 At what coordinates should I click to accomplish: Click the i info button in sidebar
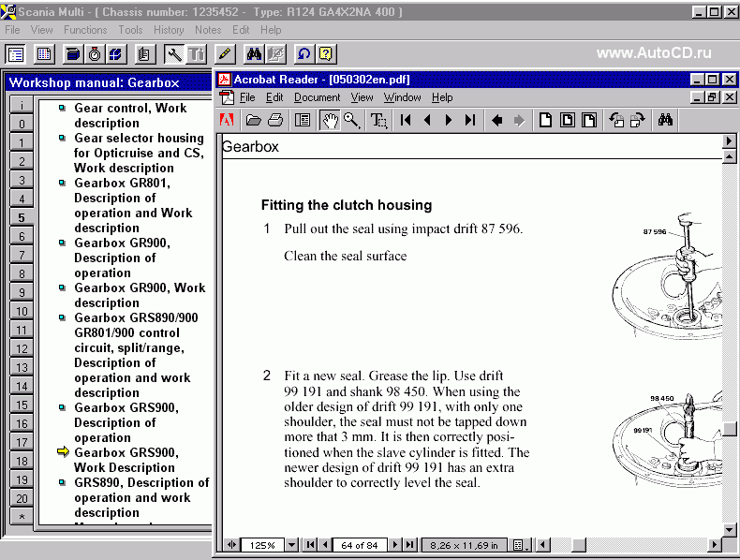(22, 105)
